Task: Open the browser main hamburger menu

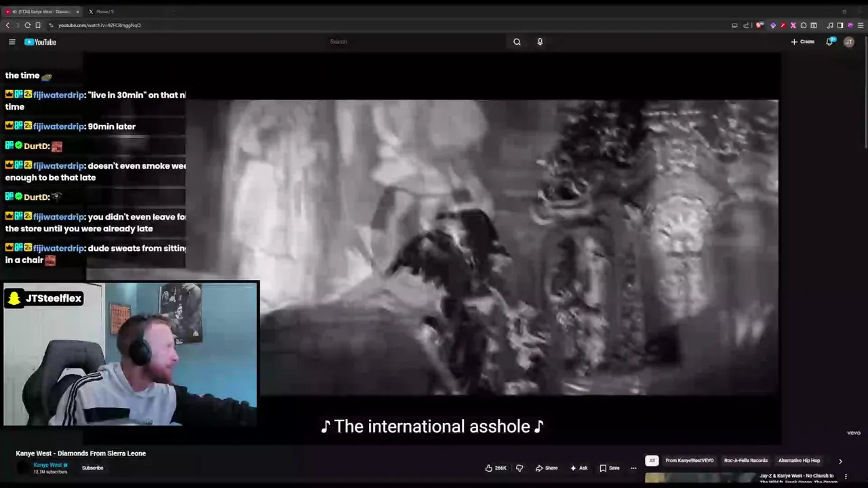Action: (x=861, y=25)
